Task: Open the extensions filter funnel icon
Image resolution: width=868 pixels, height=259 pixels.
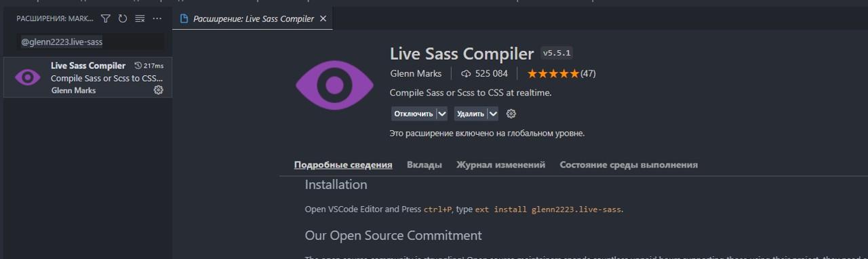Action: point(106,19)
